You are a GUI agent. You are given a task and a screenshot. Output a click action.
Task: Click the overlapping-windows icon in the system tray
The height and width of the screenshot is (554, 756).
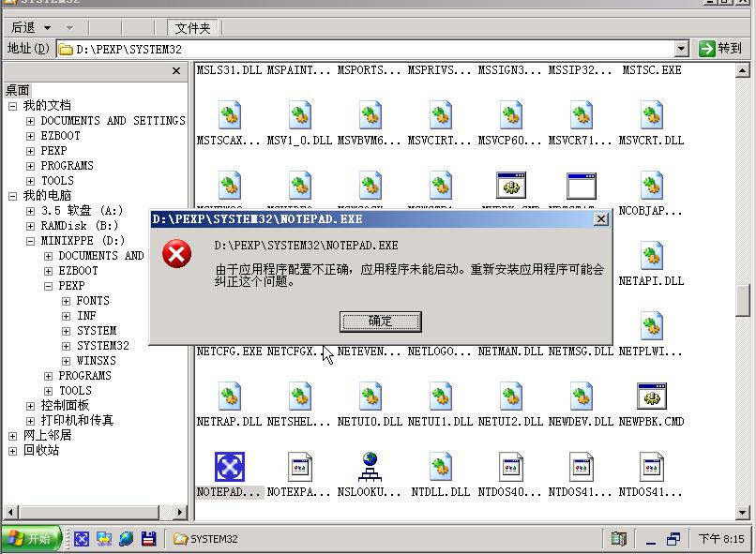(x=673, y=539)
